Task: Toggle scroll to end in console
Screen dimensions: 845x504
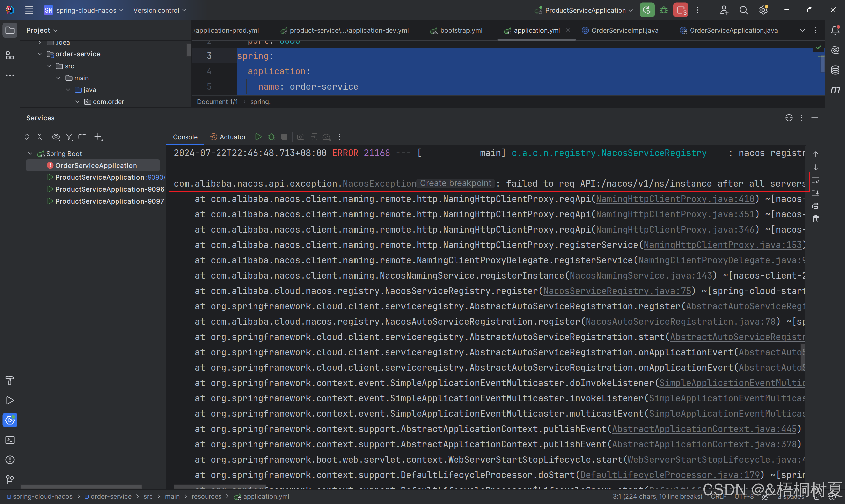Action: [815, 193]
